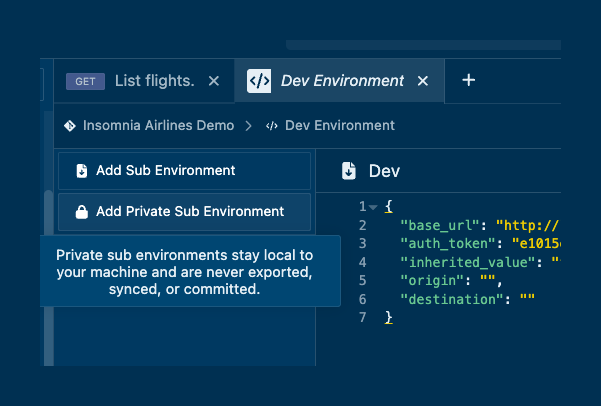Click the closing brace on line 7
This screenshot has width=601, height=406.
[389, 318]
